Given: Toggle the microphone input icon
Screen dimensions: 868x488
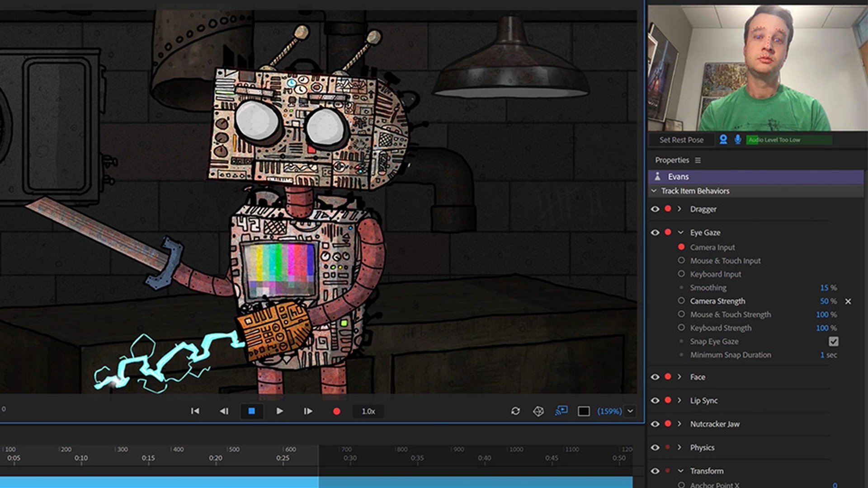Looking at the screenshot, I should pyautogui.click(x=737, y=140).
